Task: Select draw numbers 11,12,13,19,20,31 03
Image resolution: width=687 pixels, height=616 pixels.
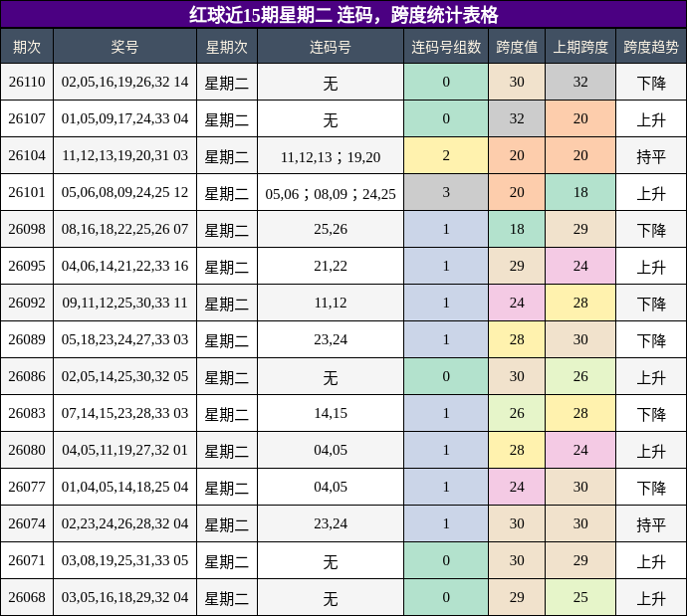Action: [124, 155]
